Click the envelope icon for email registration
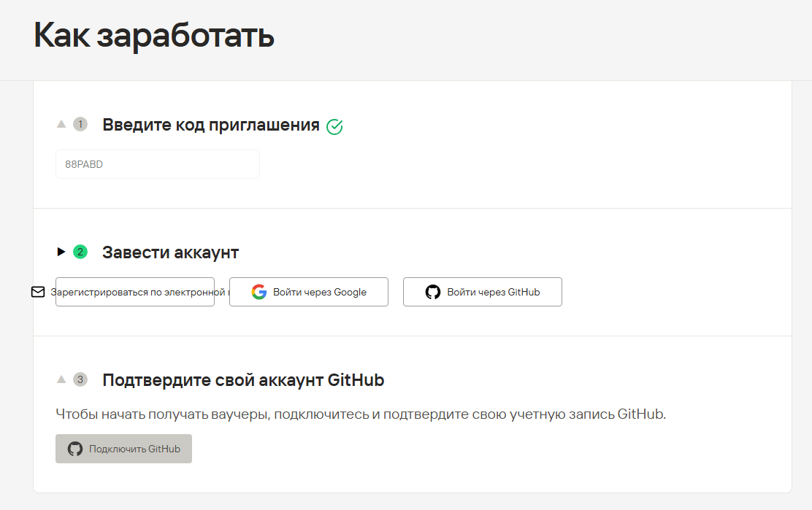 [x=38, y=292]
